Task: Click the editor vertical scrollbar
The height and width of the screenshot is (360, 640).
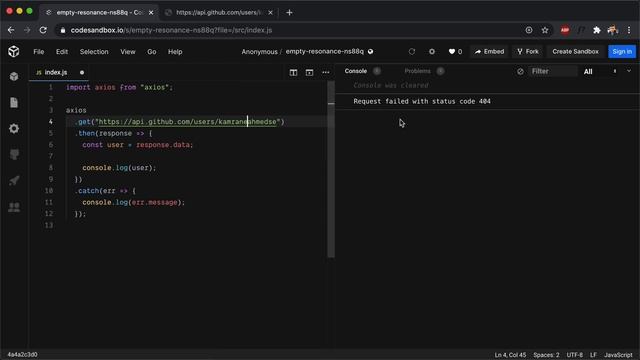Action: click(x=331, y=169)
